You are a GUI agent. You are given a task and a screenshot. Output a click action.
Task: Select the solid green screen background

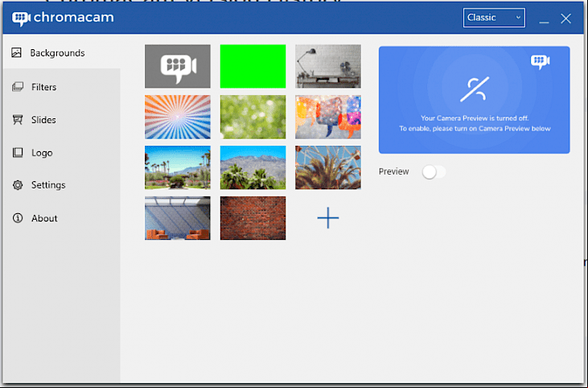pyautogui.click(x=253, y=66)
